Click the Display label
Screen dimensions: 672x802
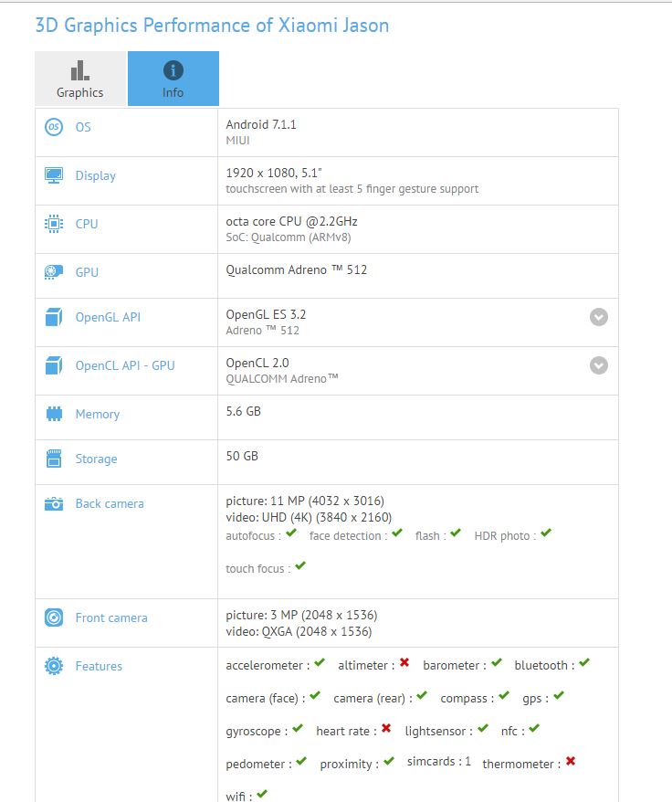[96, 176]
